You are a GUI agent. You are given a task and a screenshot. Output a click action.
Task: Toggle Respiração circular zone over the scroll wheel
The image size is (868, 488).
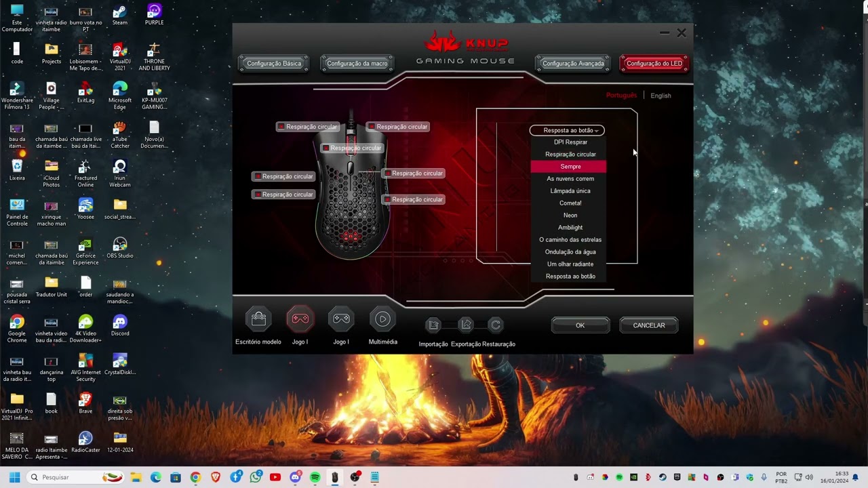point(352,148)
